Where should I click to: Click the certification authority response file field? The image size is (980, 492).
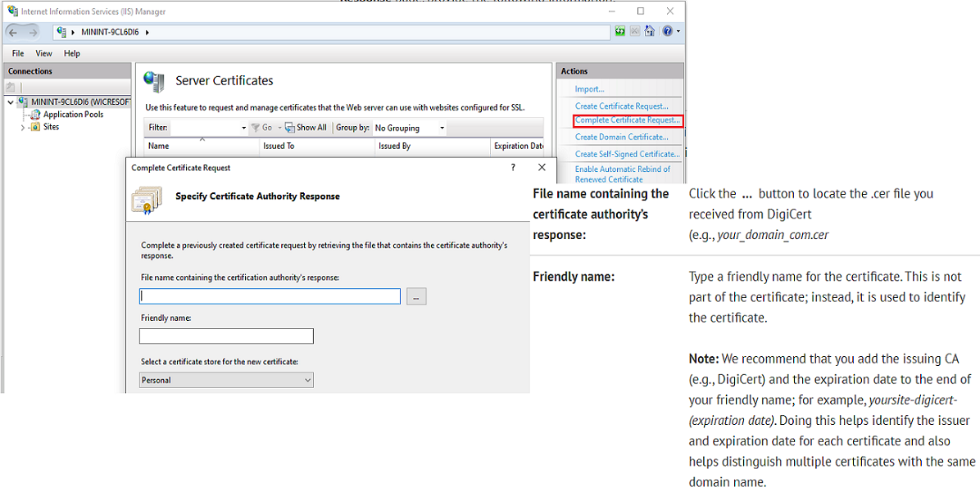click(270, 296)
